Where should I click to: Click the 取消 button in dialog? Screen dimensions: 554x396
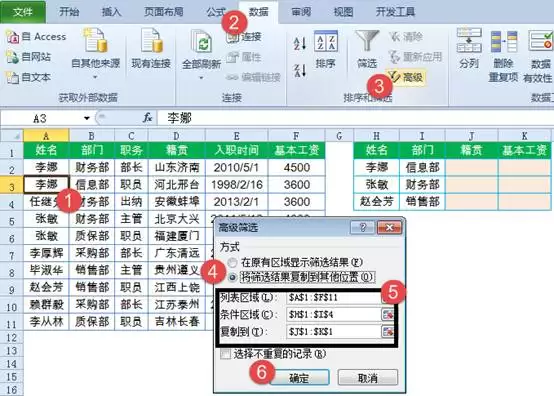pyautogui.click(x=367, y=378)
